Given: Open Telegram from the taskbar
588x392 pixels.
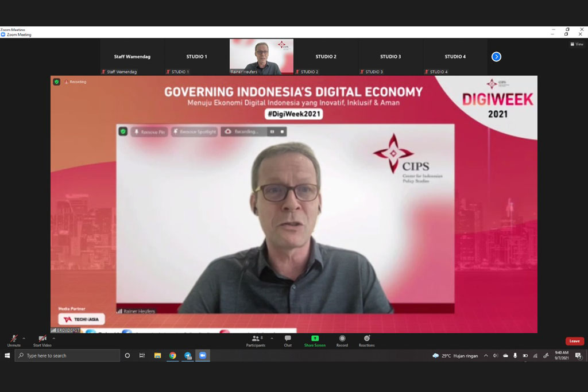Looking at the screenshot, I should pos(188,355).
